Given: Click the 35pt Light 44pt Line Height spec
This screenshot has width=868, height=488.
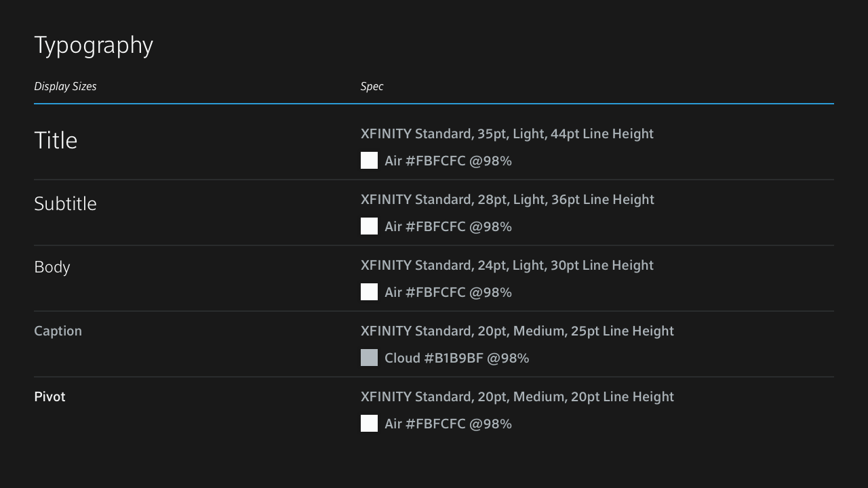Looking at the screenshot, I should pos(507,134).
